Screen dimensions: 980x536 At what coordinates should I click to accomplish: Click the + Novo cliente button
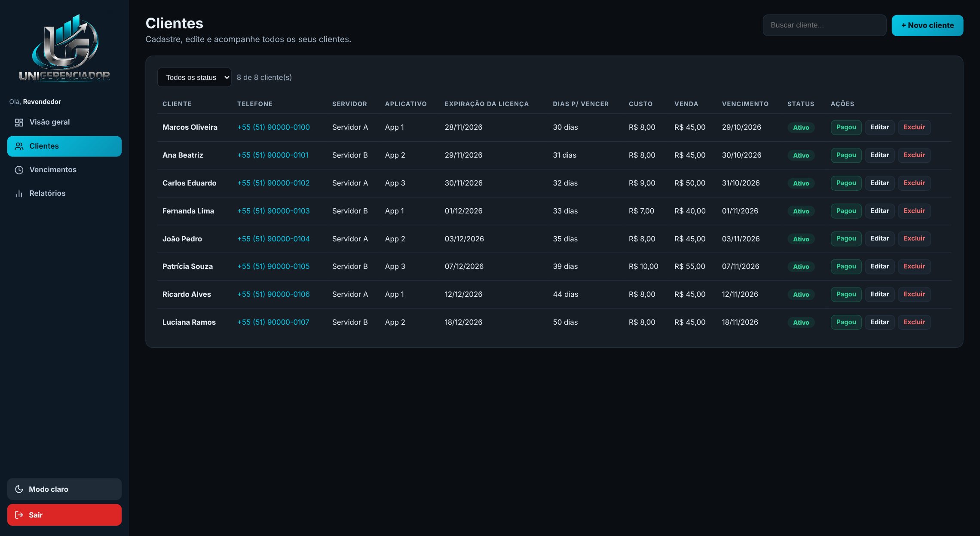tap(928, 25)
